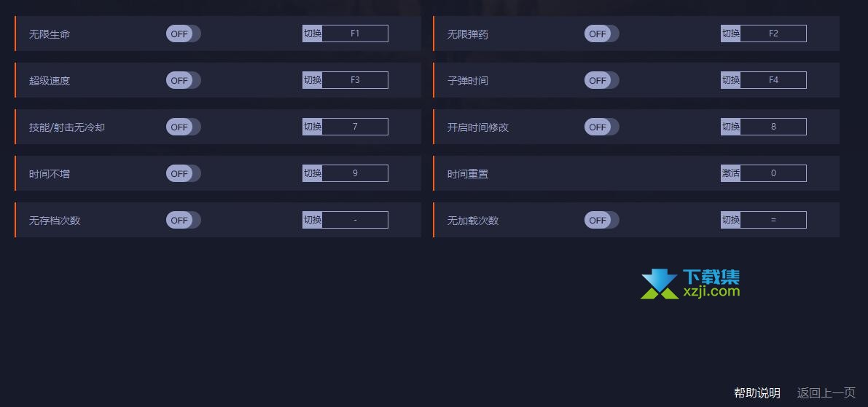Turn on 无加载次数 switch
868x407 pixels.
[602, 220]
